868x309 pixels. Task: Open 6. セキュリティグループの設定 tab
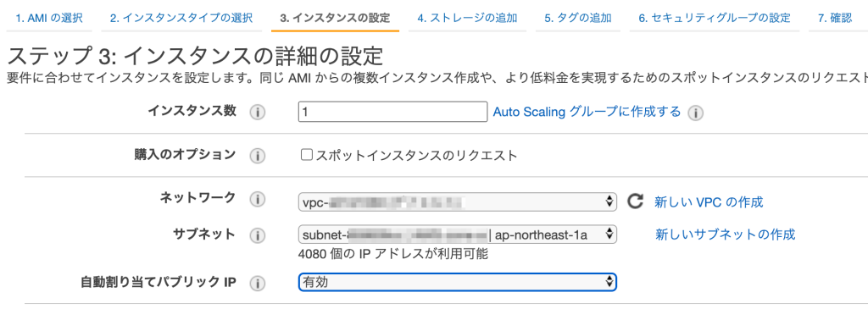[714, 19]
